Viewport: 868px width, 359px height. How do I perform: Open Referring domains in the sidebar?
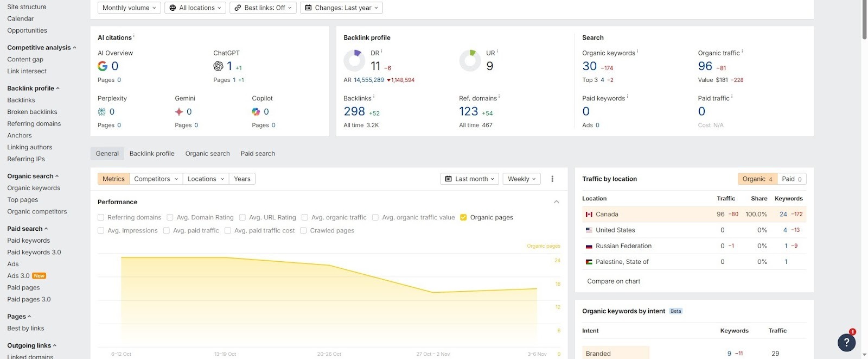pyautogui.click(x=34, y=124)
